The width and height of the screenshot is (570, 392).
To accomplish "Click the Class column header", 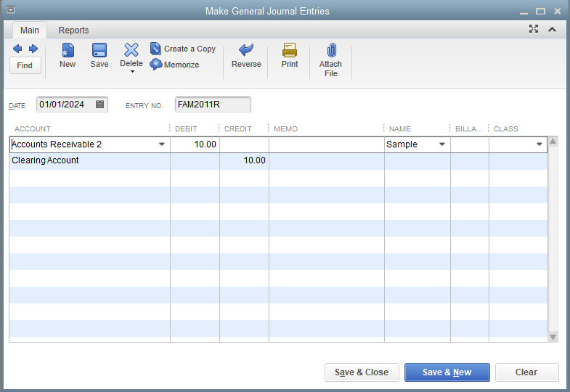I will point(506,128).
